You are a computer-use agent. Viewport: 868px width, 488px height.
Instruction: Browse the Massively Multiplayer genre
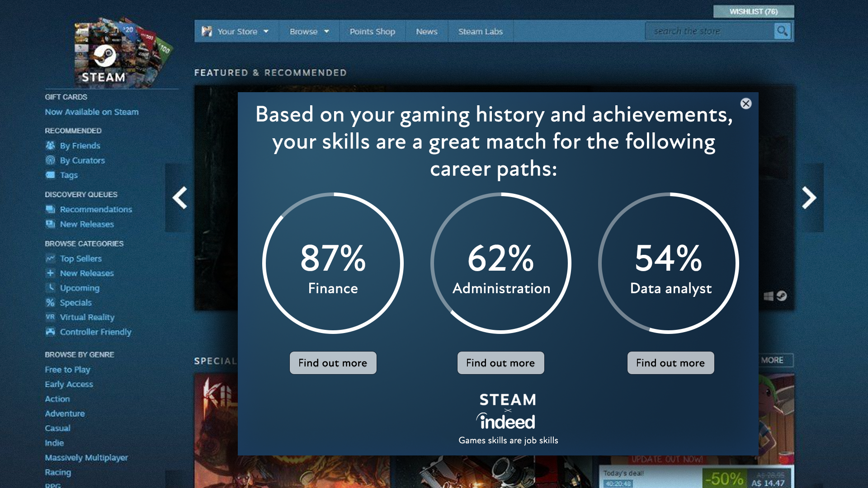click(86, 458)
